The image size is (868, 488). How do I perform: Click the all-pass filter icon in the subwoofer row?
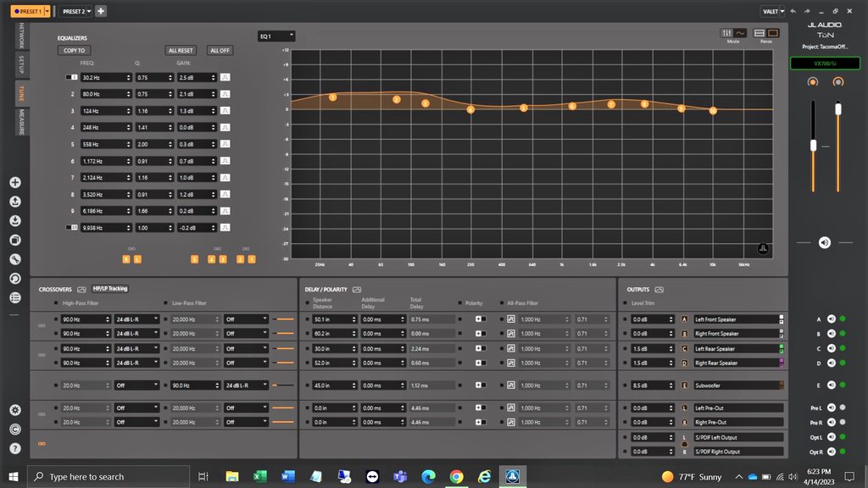(511, 385)
